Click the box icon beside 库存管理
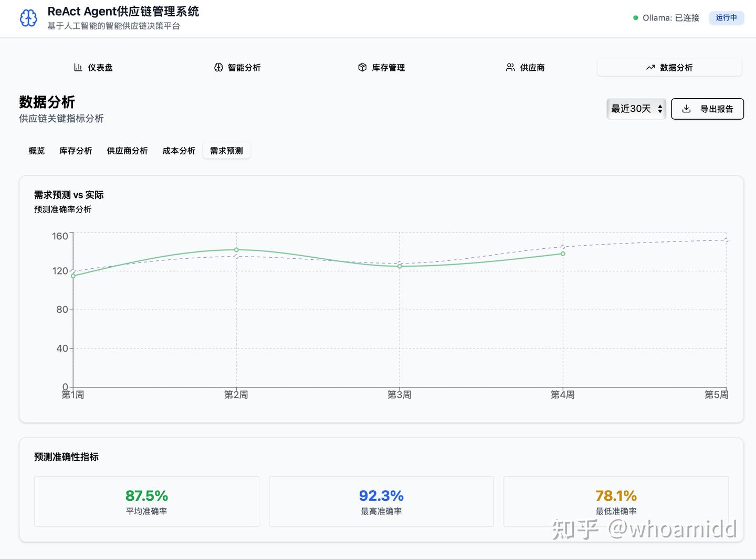The width and height of the screenshot is (756, 559). 362,67
